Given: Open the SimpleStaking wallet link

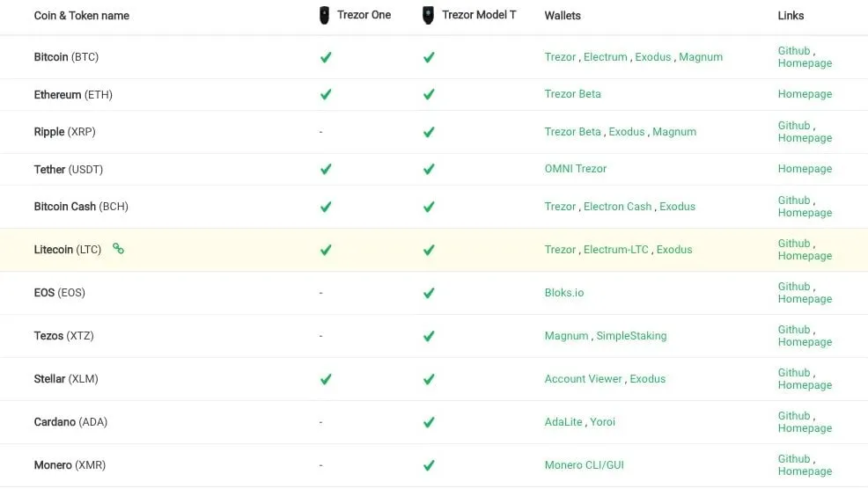Looking at the screenshot, I should [631, 336].
